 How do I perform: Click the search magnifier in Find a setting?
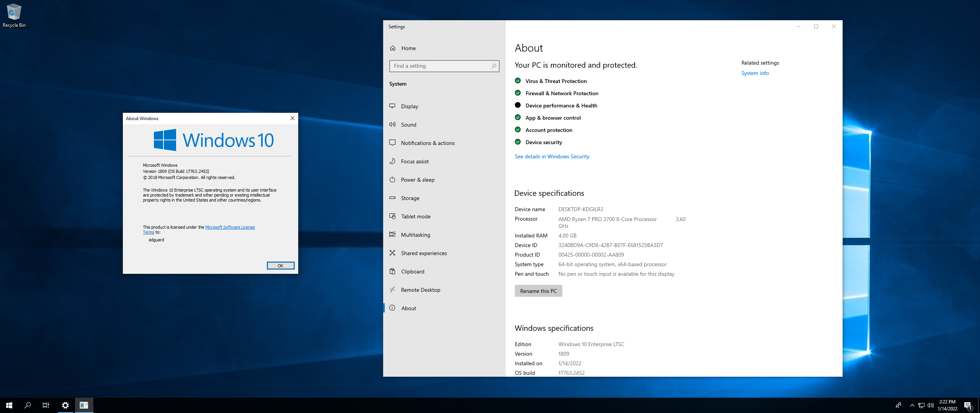[x=494, y=66]
